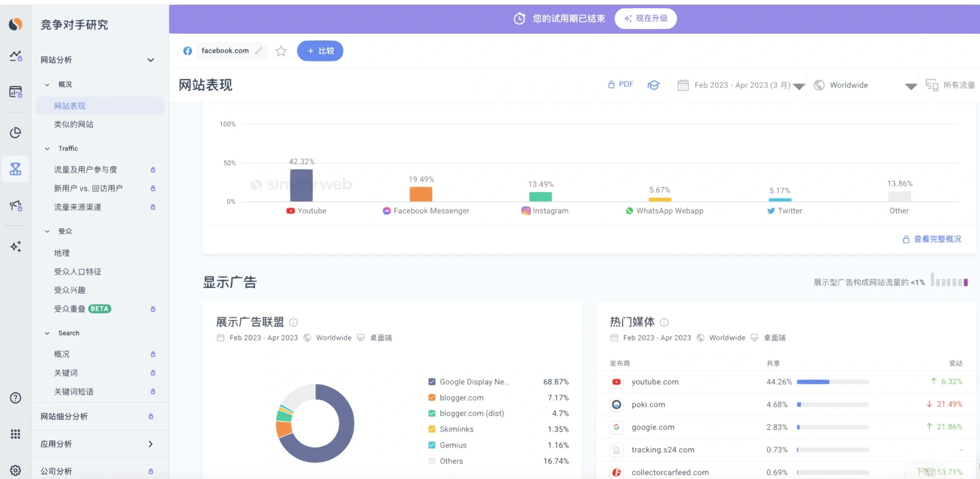Click the lock icon next to 网站细分分析
980x479 pixels.
click(x=151, y=417)
